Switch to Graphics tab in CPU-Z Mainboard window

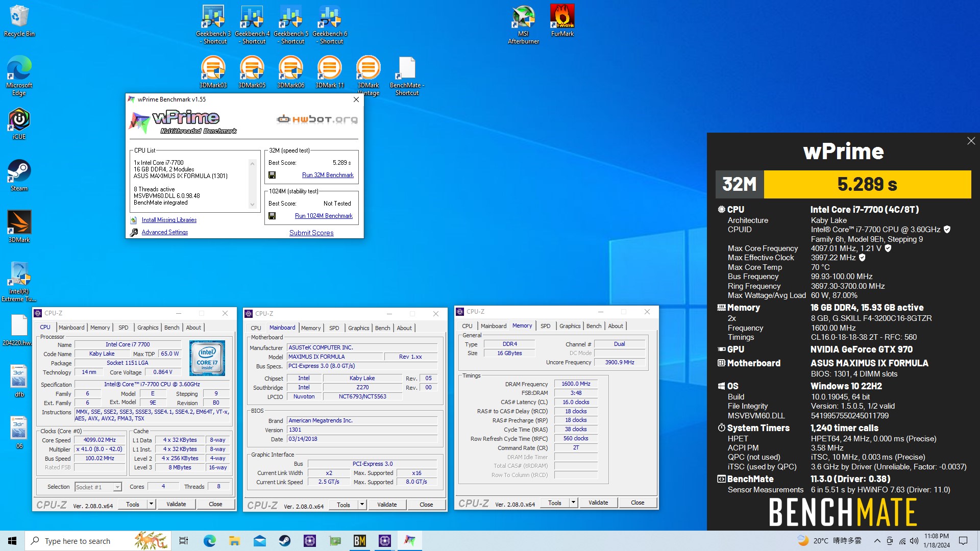[359, 328]
